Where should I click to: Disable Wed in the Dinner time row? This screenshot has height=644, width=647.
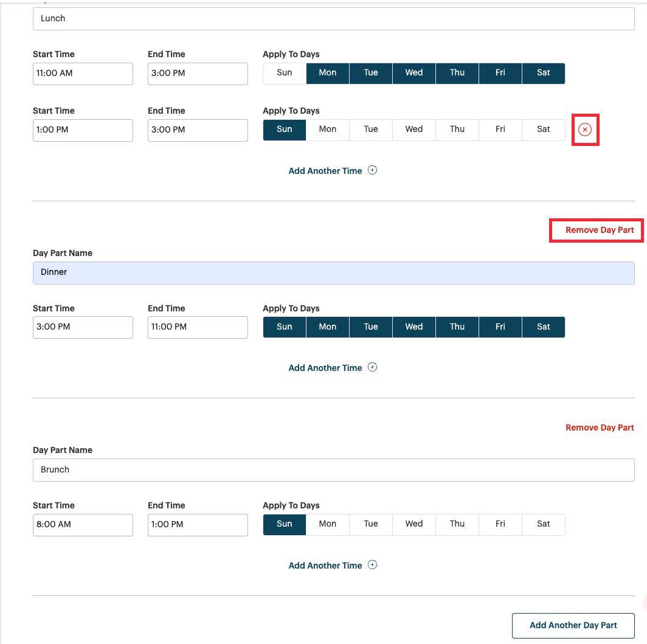413,327
